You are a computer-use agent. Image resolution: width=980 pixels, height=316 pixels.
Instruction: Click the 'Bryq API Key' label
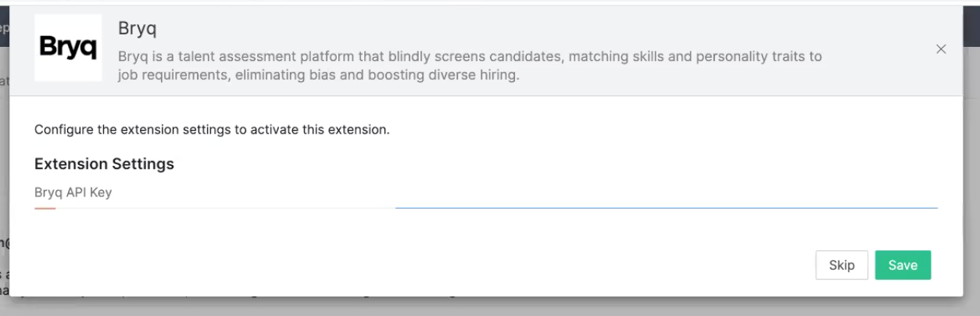tap(73, 192)
